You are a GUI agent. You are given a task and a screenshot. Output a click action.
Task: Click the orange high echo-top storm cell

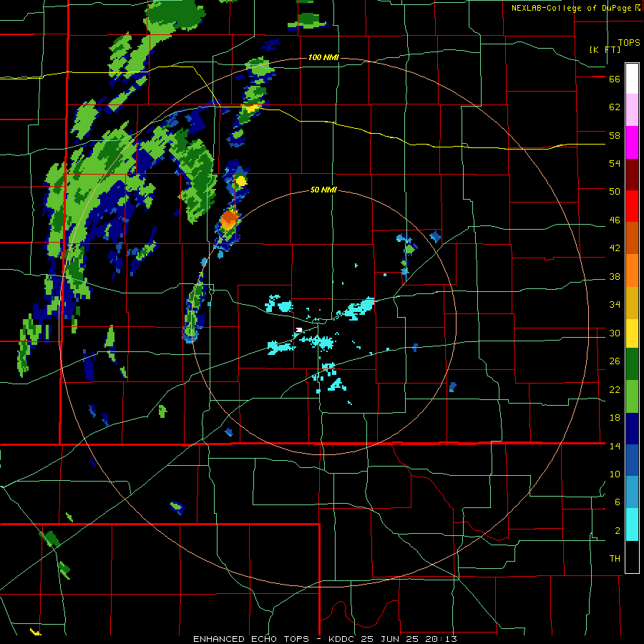click(x=229, y=220)
